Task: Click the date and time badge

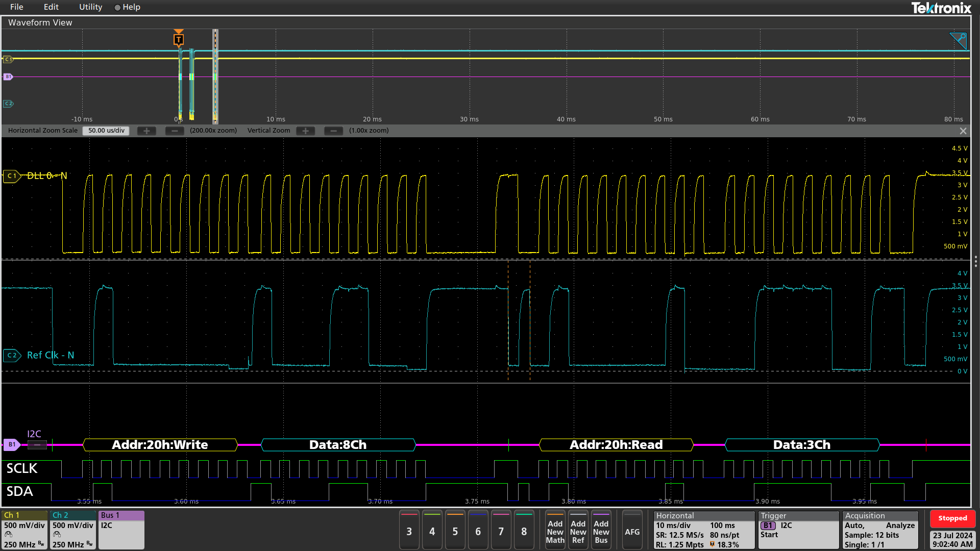Action: click(x=952, y=540)
